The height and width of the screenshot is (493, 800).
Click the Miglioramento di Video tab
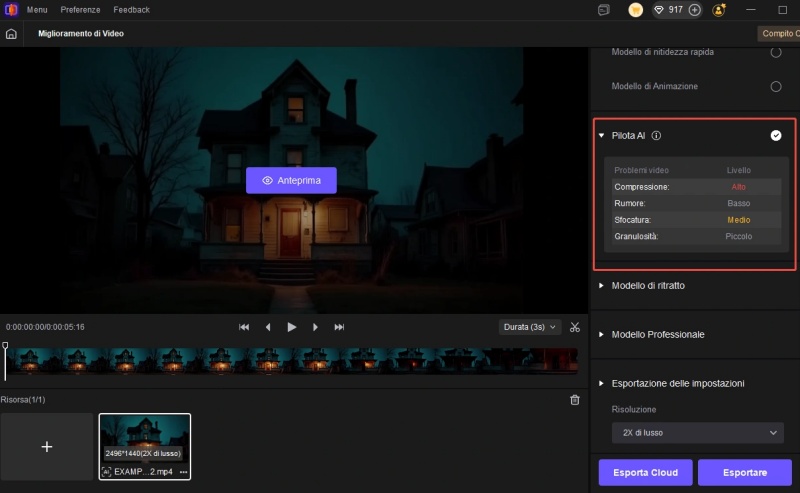[81, 34]
